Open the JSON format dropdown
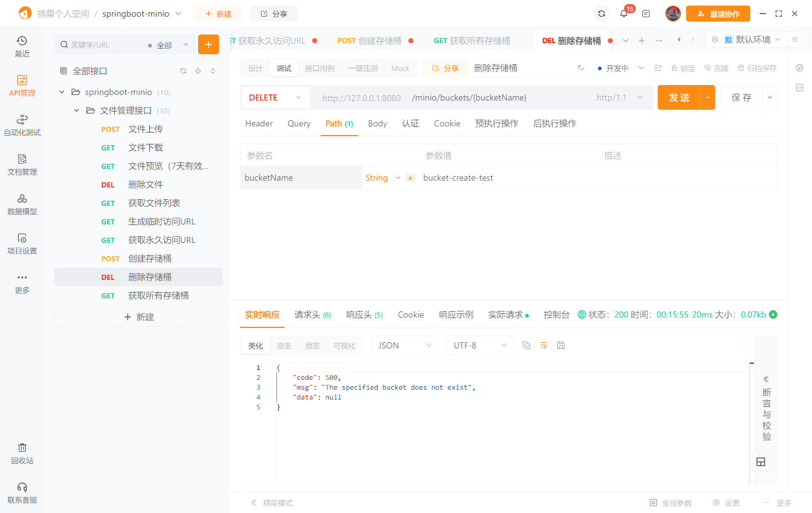812x513 pixels. pos(405,345)
